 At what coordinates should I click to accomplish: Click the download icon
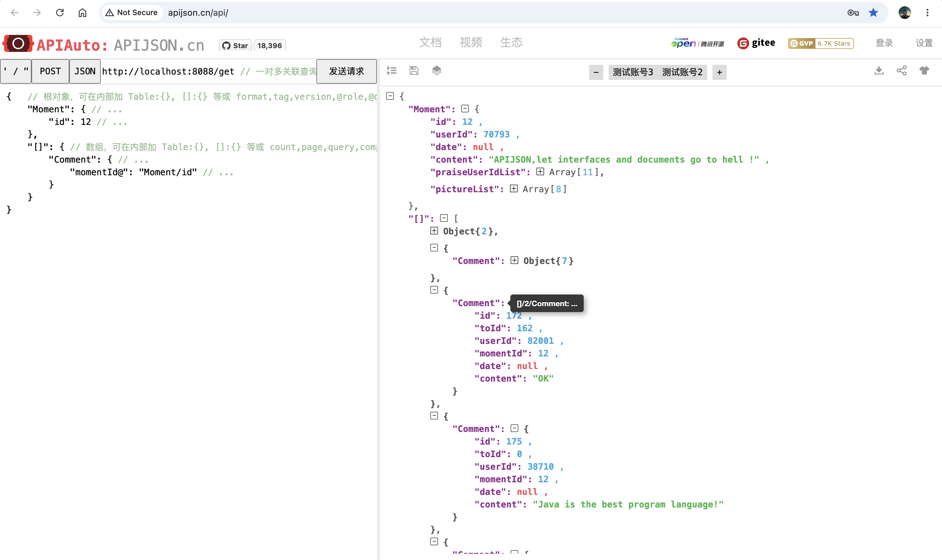[x=879, y=70]
